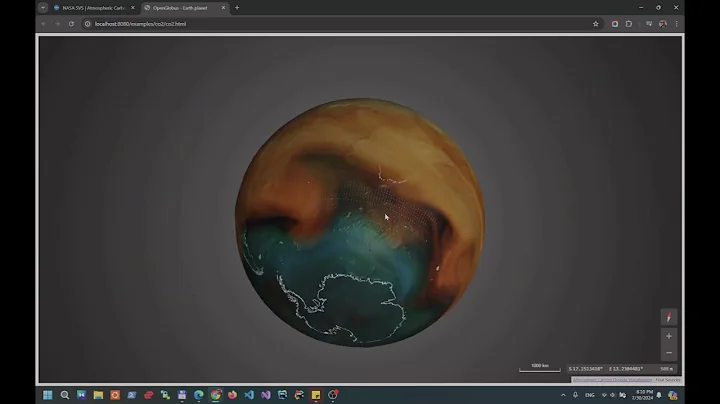
Task: Switch the ENG input language
Action: pyautogui.click(x=590, y=395)
